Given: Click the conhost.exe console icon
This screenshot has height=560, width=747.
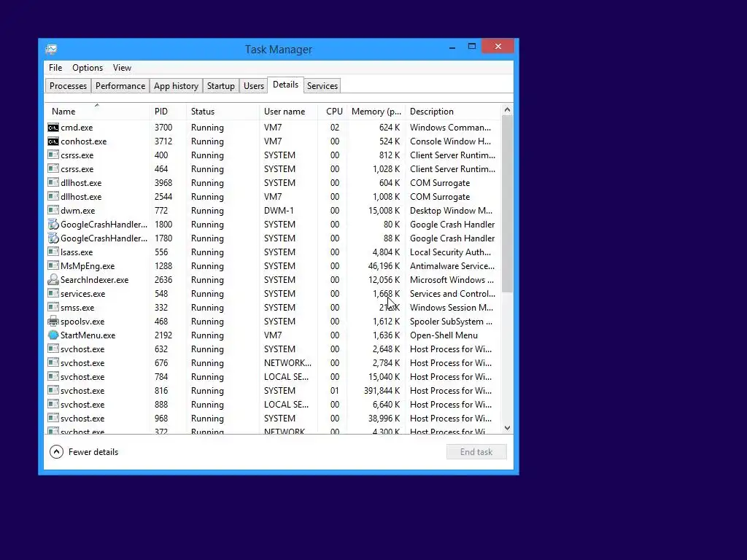Looking at the screenshot, I should pos(53,141).
